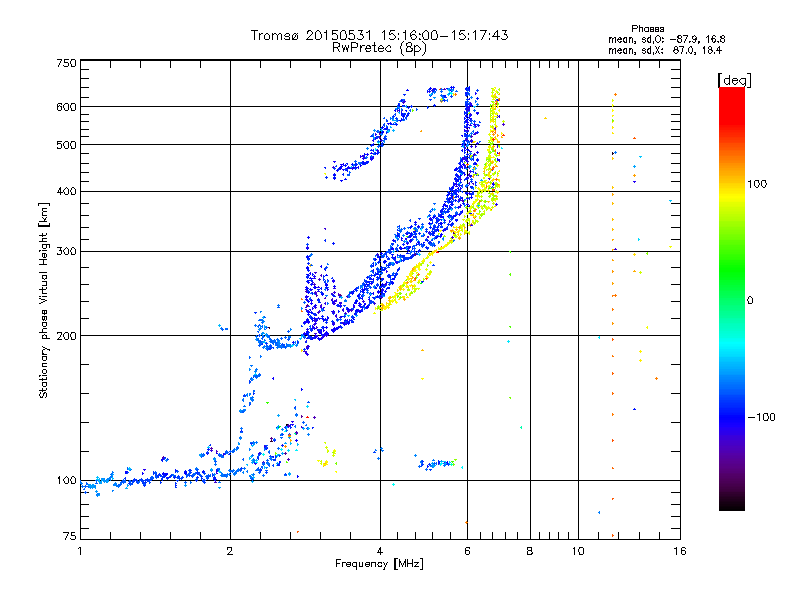Click the plot title 'Tromsø 20150531 15:16:00-15:17:43'
This screenshot has height=600, width=800.
(380, 35)
